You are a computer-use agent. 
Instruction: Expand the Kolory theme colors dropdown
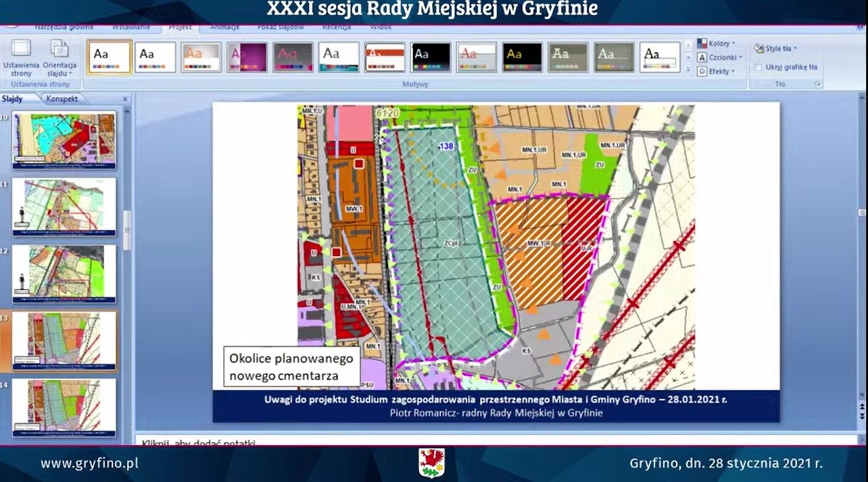[717, 43]
